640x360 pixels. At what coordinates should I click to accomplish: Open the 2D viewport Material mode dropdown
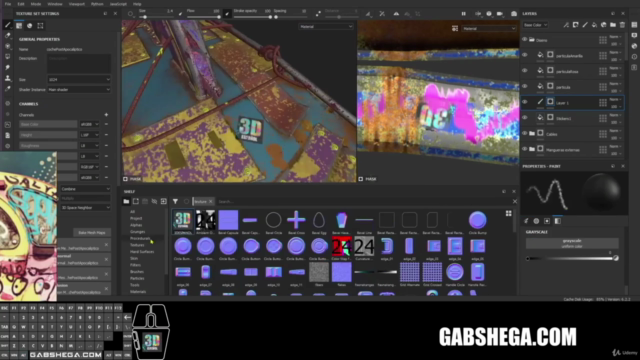(489, 29)
